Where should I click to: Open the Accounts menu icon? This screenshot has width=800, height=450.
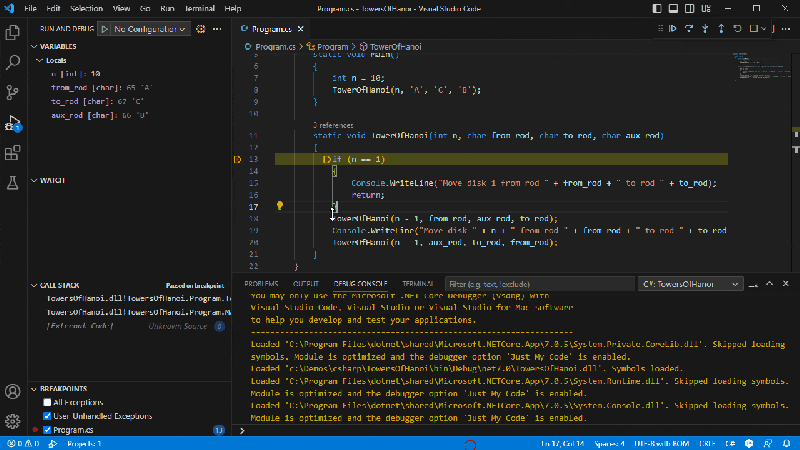pos(12,391)
